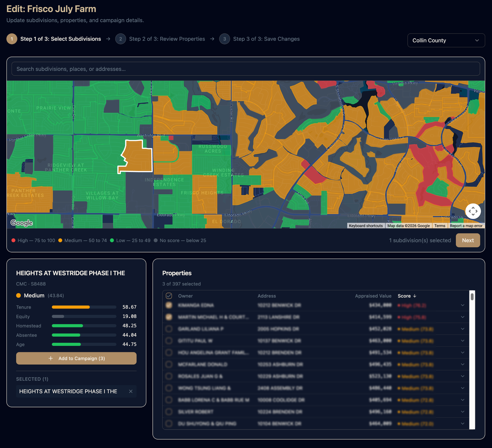The width and height of the screenshot is (492, 448).
Task: Click the properties table scrollbar thumb
Action: tap(472, 297)
